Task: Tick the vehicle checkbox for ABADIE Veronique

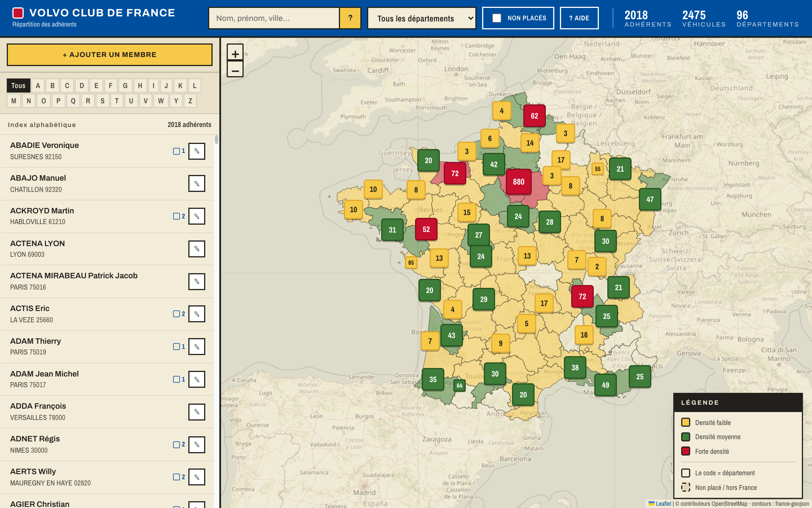Action: (x=176, y=151)
